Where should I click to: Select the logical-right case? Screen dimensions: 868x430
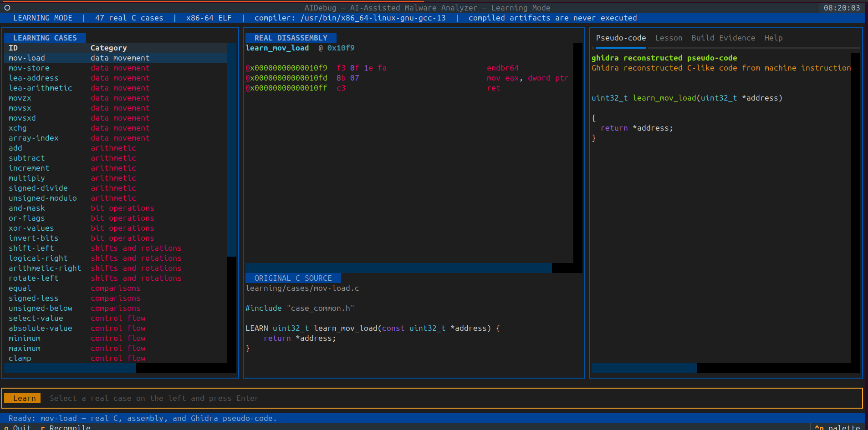(116, 258)
